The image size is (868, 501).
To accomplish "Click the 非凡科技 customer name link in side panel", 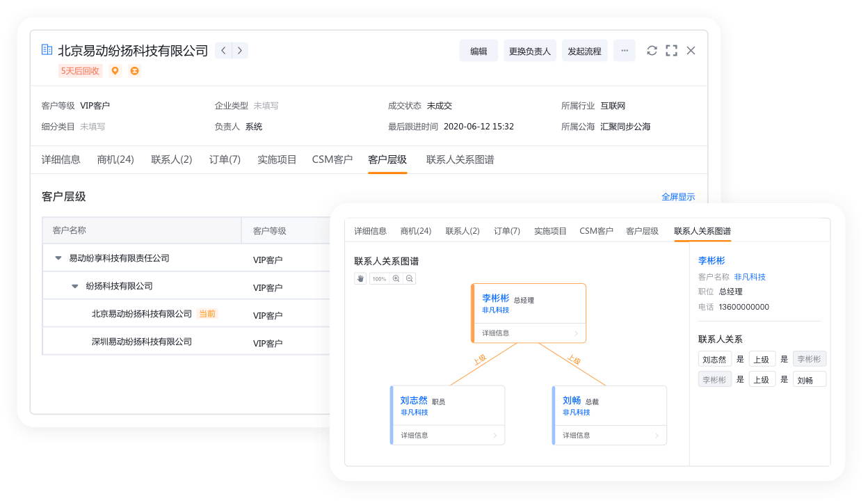I will pyautogui.click(x=750, y=277).
